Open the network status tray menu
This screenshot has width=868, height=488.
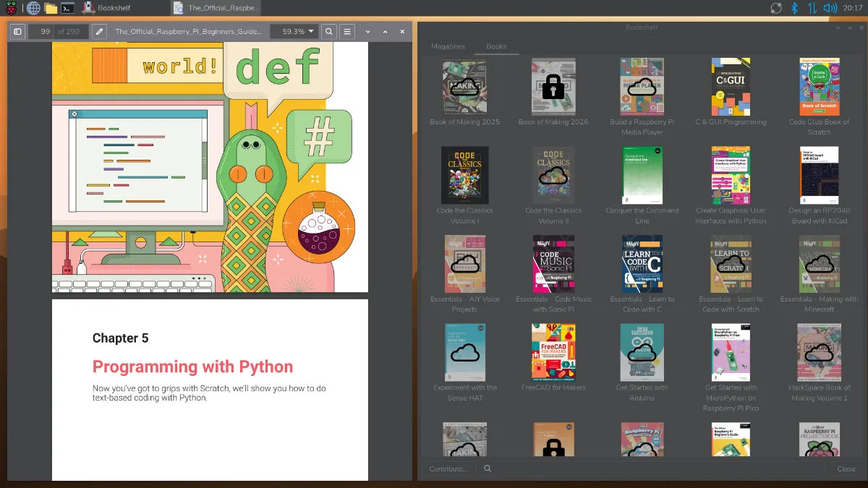(812, 9)
